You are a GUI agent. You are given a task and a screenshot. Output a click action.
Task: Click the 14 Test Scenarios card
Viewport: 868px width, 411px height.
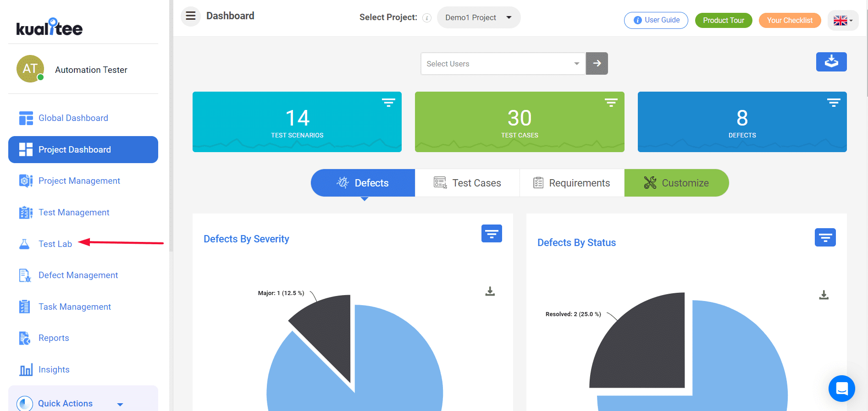pyautogui.click(x=297, y=122)
